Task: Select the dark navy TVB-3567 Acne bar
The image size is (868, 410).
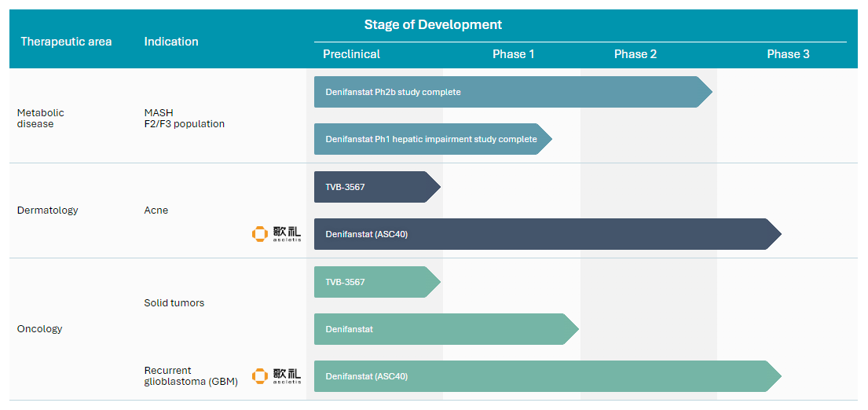Action: tap(375, 187)
